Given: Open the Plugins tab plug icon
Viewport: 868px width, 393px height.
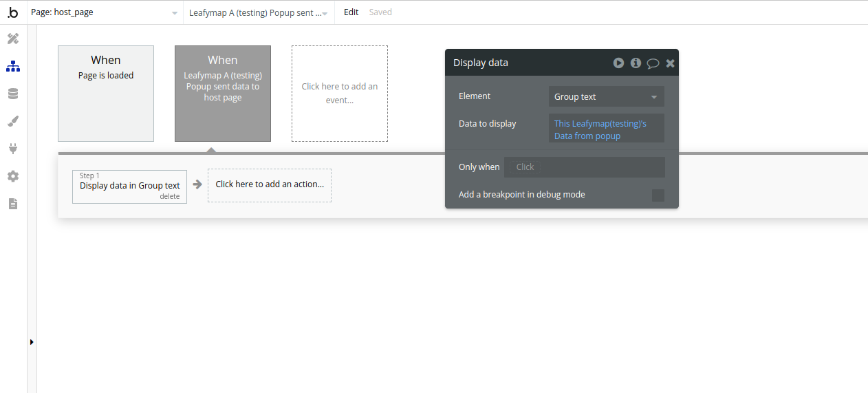Looking at the screenshot, I should 12,149.
